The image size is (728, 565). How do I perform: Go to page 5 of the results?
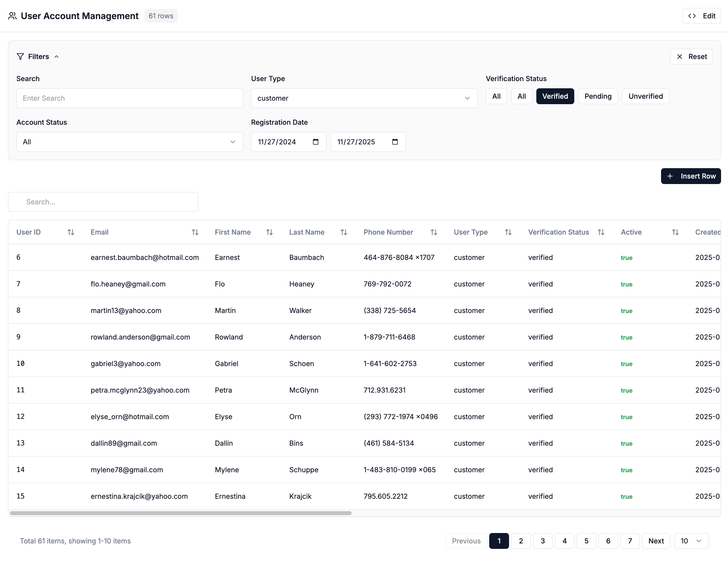click(587, 541)
